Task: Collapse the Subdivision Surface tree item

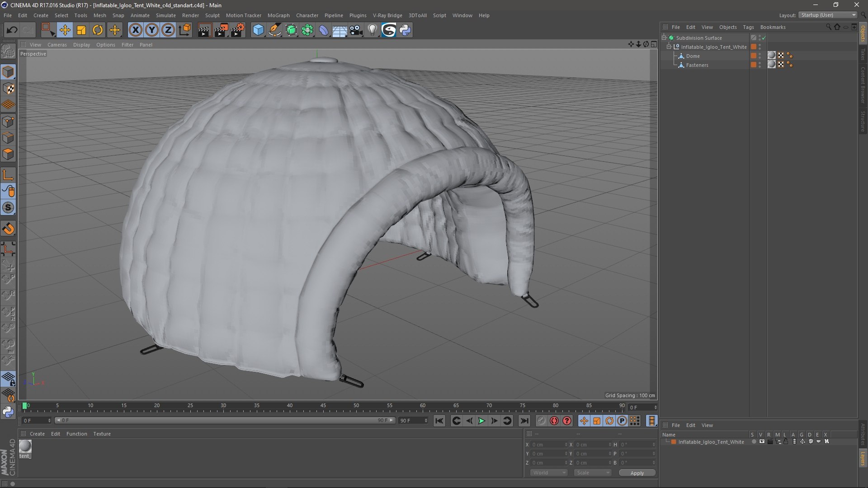Action: point(664,38)
